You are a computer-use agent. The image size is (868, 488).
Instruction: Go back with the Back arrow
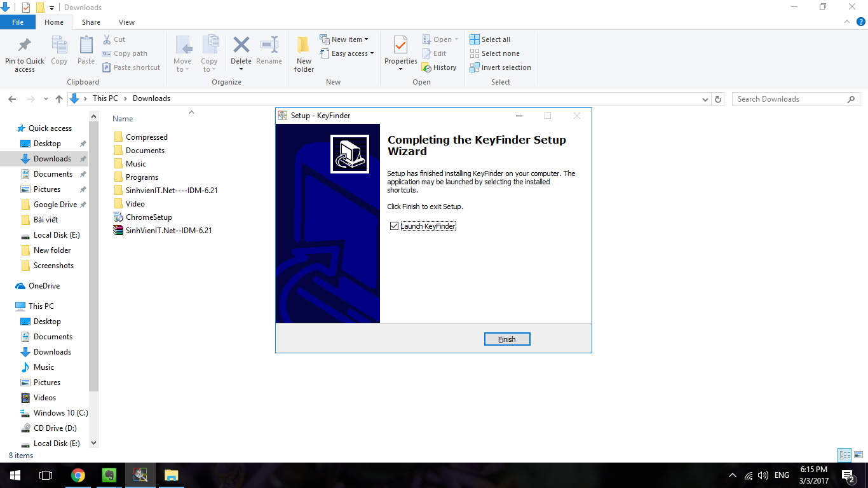(x=12, y=99)
